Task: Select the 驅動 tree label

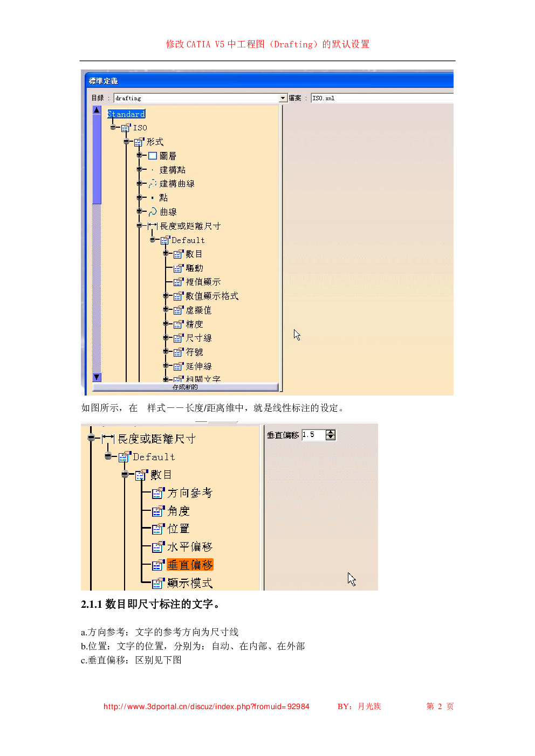Action: pos(195,268)
